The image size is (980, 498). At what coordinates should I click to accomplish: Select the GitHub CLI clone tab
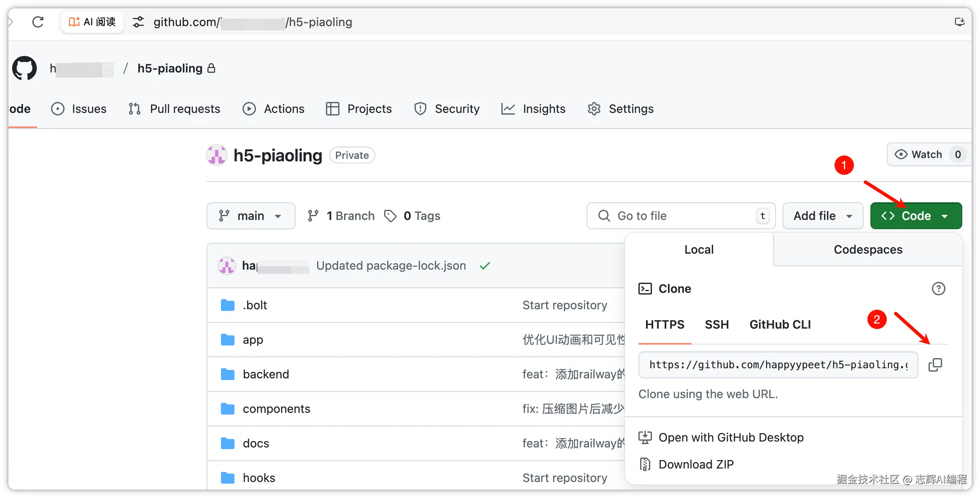780,324
